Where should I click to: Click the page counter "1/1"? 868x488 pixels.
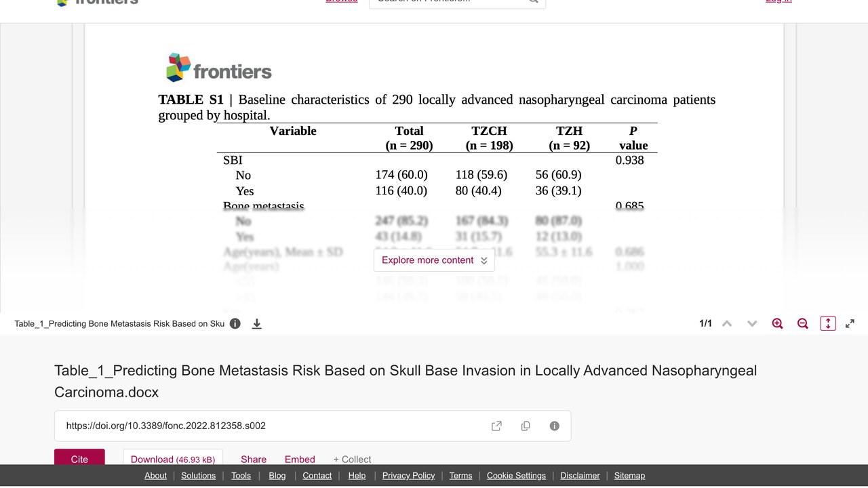pos(706,324)
